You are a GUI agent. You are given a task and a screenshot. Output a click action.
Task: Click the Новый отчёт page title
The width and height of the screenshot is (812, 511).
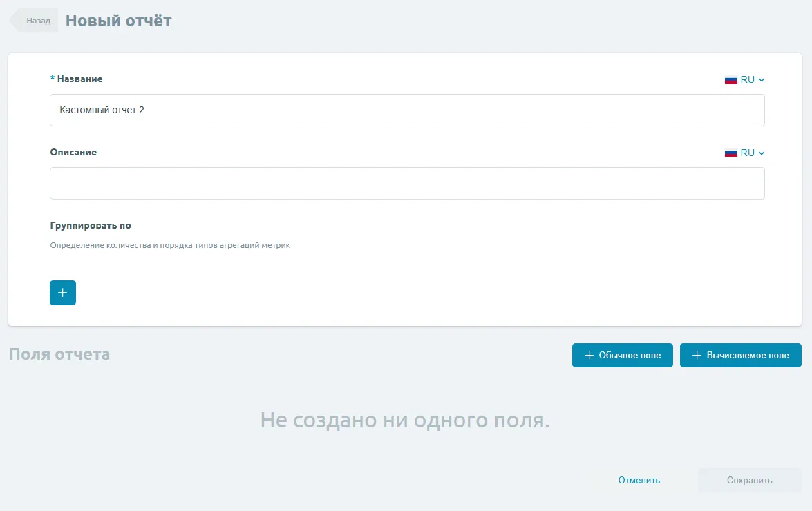point(118,21)
